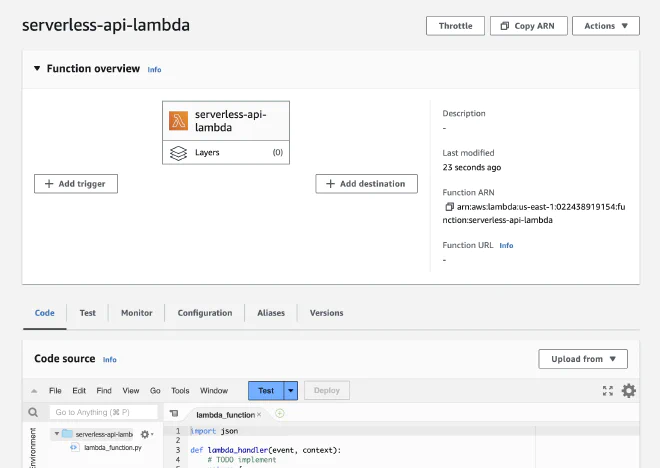
Task: Close the lambda_function editor tab
Action: [259, 415]
